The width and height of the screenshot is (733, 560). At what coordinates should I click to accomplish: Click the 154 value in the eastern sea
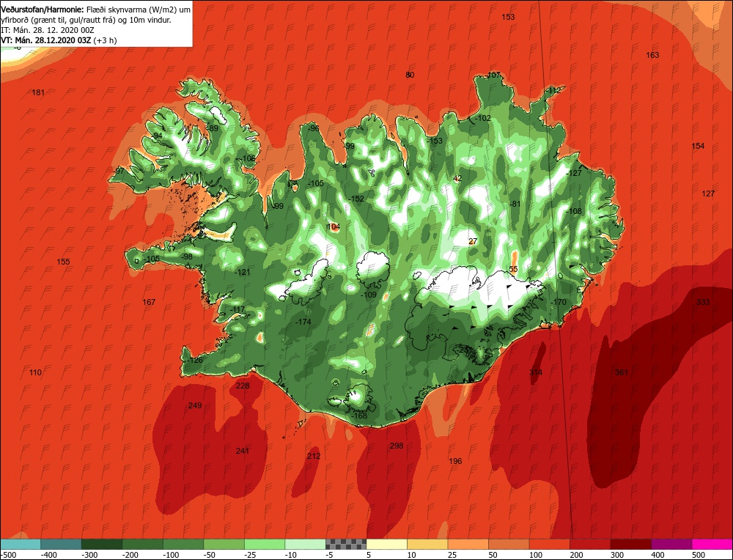[698, 146]
